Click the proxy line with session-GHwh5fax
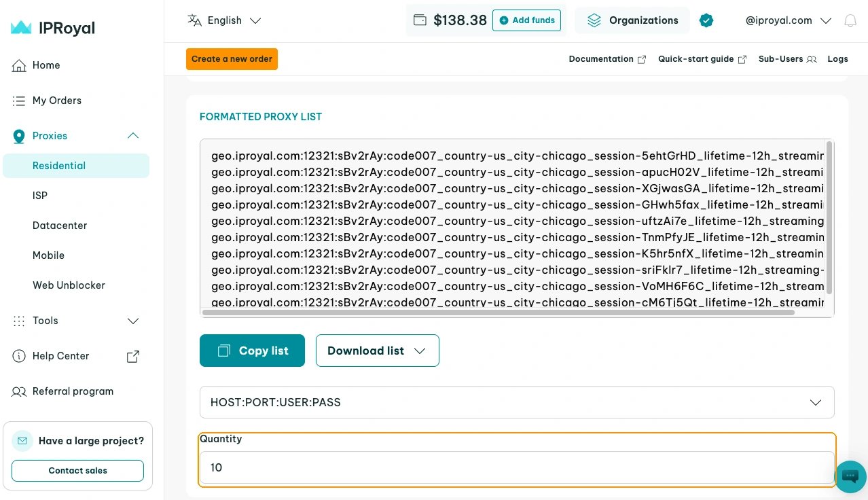Screen dimensions: 868x500 coord(518,205)
